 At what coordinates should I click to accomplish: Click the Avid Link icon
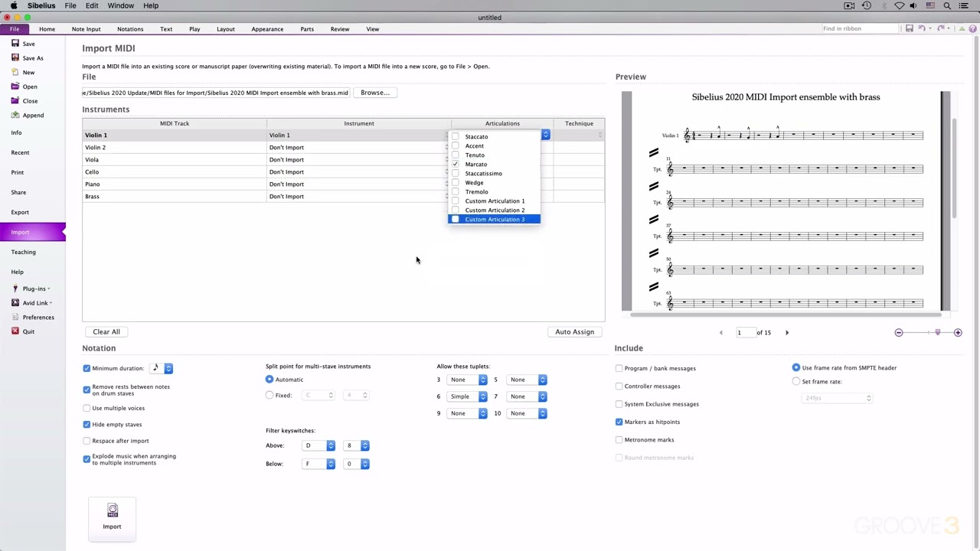click(x=15, y=302)
